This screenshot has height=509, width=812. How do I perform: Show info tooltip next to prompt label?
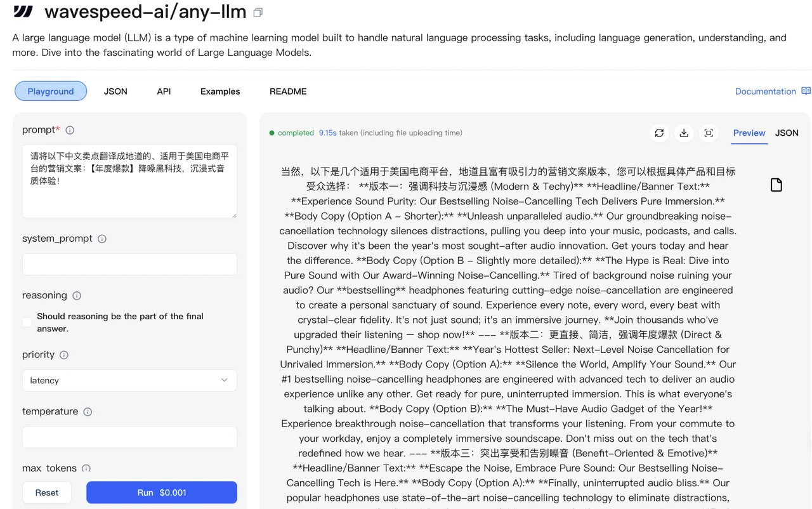tap(70, 130)
